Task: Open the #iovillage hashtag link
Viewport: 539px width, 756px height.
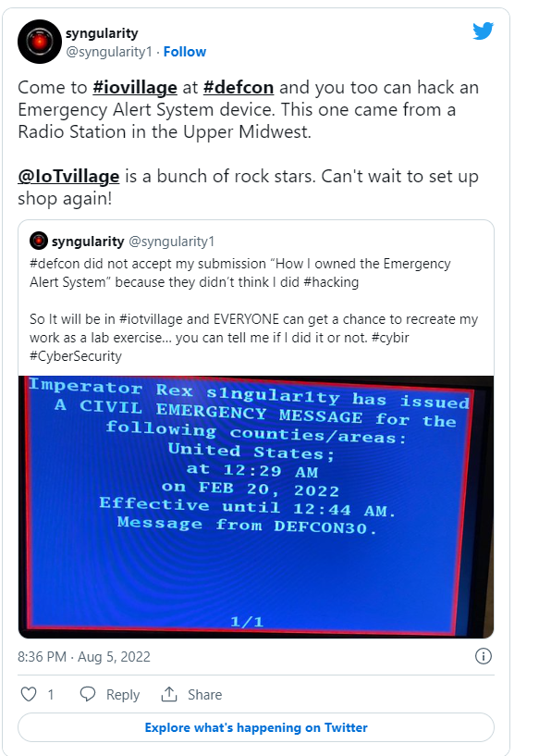Action: [135, 88]
